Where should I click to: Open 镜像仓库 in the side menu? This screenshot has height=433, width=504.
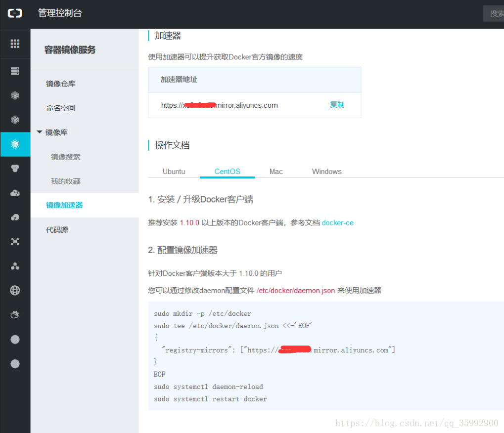[61, 84]
